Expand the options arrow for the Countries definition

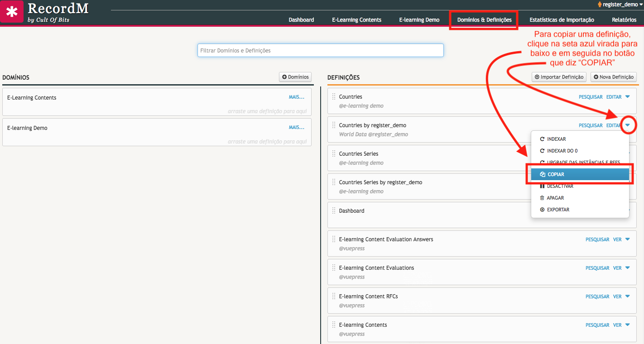[x=628, y=97]
